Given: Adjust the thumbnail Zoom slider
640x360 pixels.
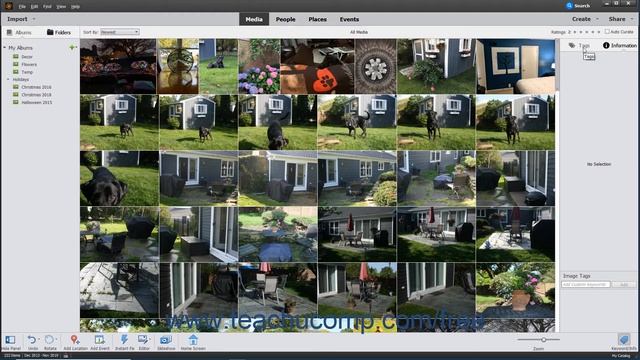Looking at the screenshot, I should coord(538,340).
